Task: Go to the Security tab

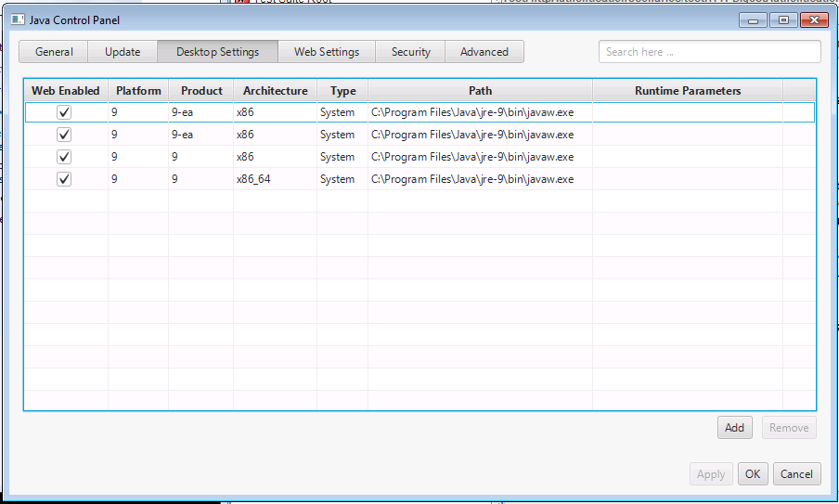Action: coord(410,52)
